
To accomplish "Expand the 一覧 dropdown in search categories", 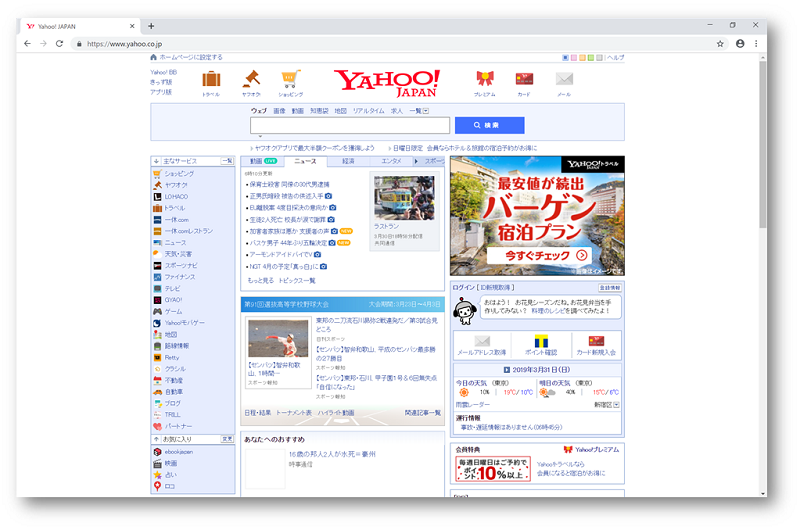I will [426, 111].
